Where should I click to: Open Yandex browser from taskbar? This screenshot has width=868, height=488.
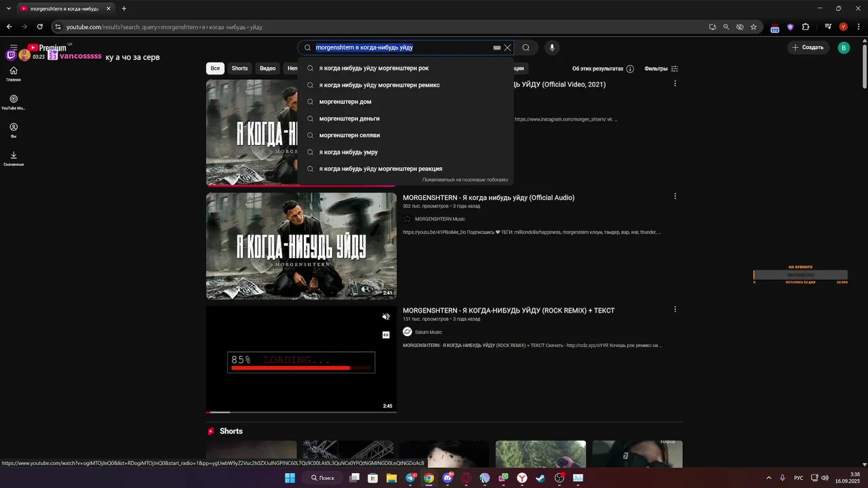(522, 478)
